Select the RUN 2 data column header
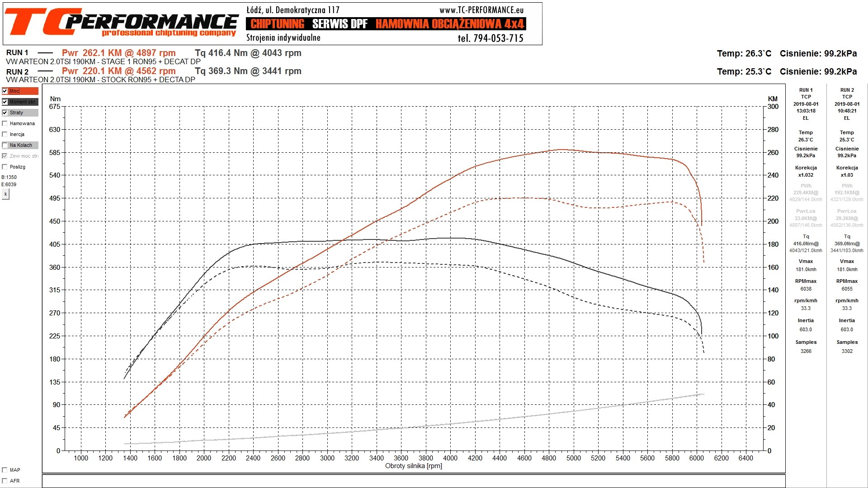 pos(847,90)
